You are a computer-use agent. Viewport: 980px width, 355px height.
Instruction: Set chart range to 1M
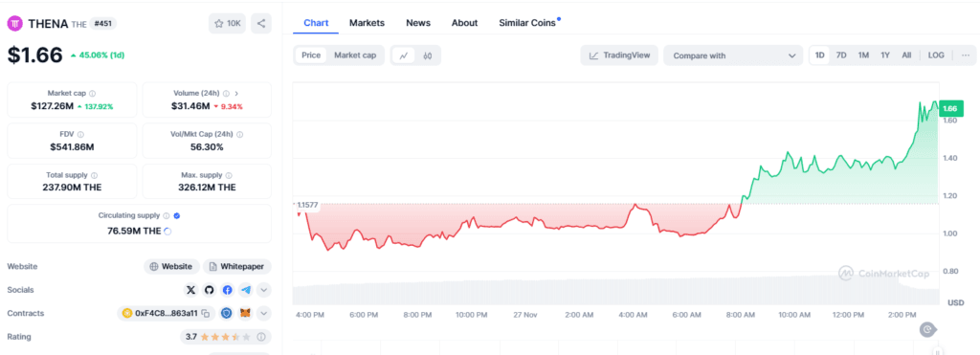click(x=863, y=55)
